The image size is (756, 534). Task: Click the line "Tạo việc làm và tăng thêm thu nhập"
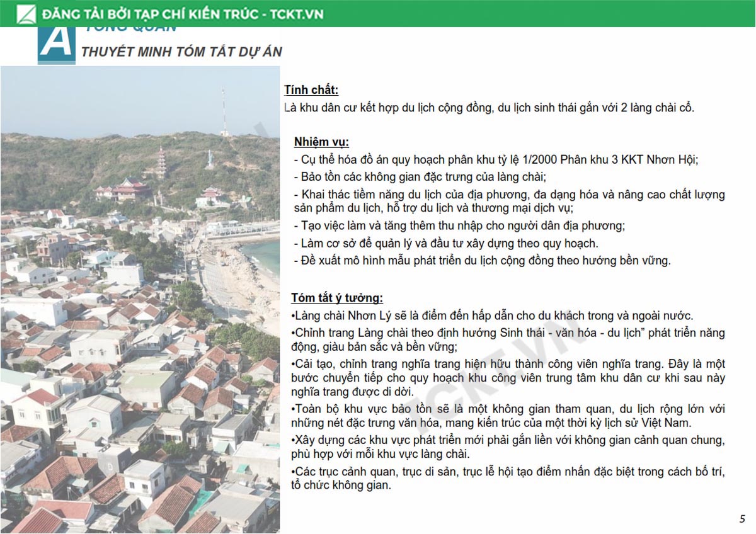pyautogui.click(x=459, y=225)
